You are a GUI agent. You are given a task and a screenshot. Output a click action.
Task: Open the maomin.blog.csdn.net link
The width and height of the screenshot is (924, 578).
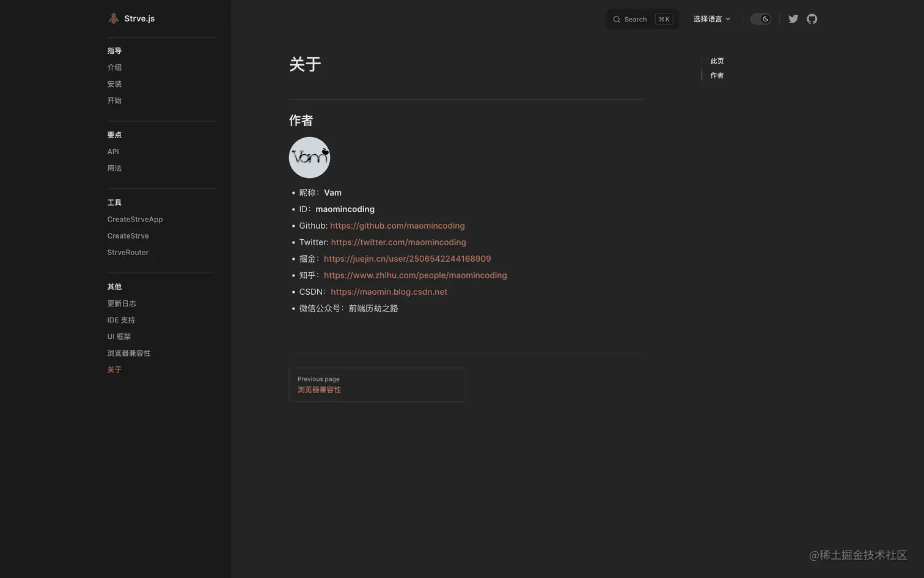389,292
